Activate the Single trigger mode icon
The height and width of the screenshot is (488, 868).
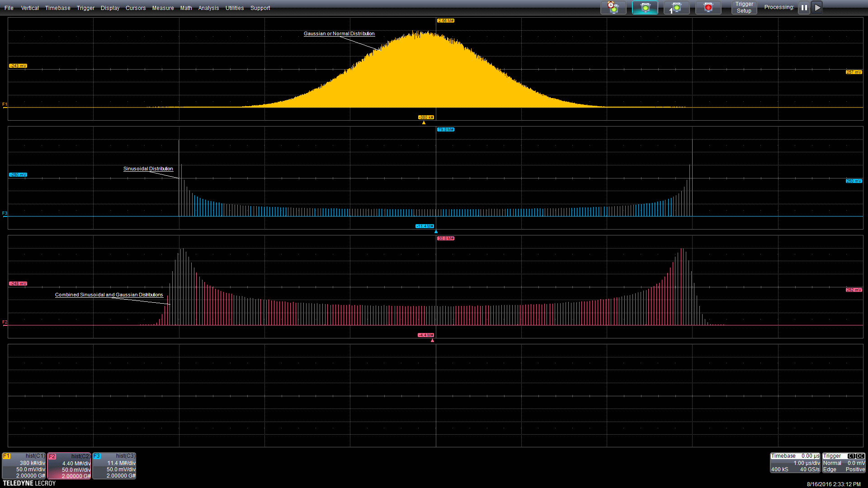(x=676, y=8)
